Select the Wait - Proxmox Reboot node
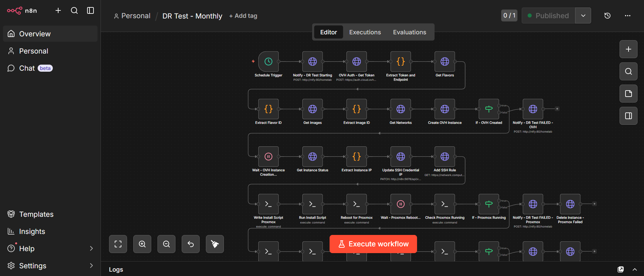The image size is (644, 276). point(401,204)
